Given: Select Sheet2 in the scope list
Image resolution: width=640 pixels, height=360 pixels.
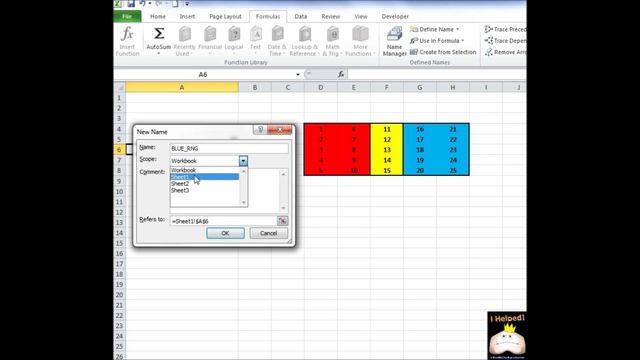Looking at the screenshot, I should point(204,184).
